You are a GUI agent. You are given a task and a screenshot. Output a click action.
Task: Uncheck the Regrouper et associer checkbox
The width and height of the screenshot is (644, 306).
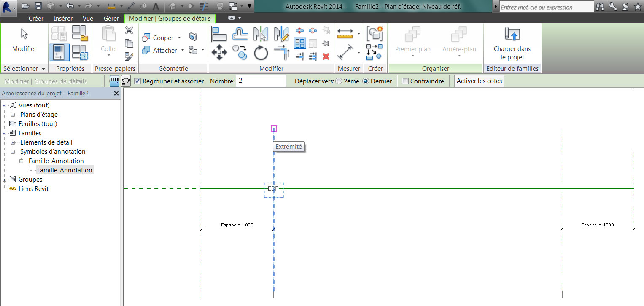[x=137, y=81]
